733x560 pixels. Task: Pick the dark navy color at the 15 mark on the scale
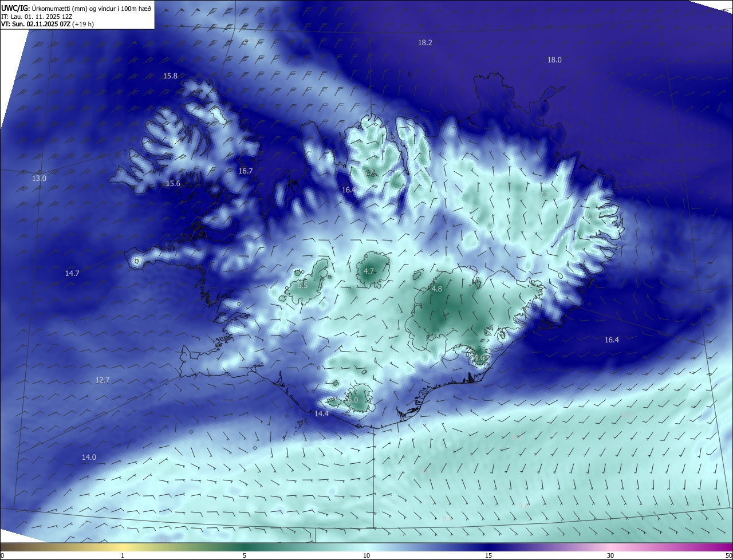pos(488,547)
